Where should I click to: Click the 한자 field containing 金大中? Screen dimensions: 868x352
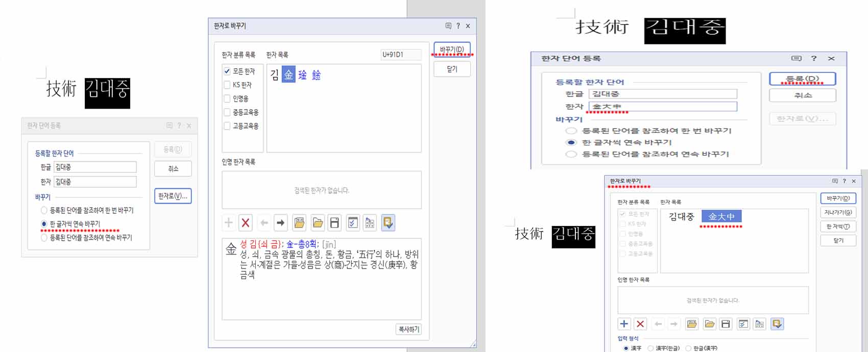point(663,106)
